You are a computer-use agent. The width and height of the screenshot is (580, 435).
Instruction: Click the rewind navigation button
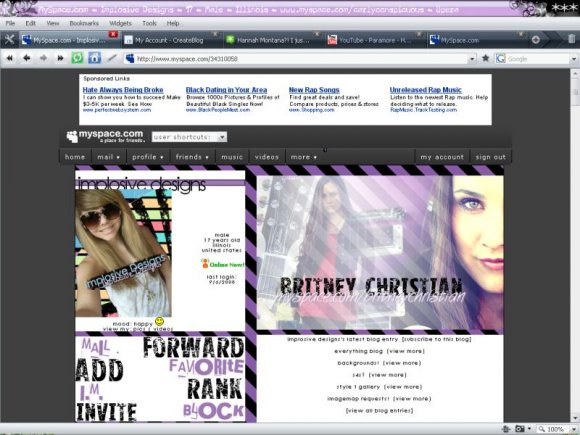point(10,58)
